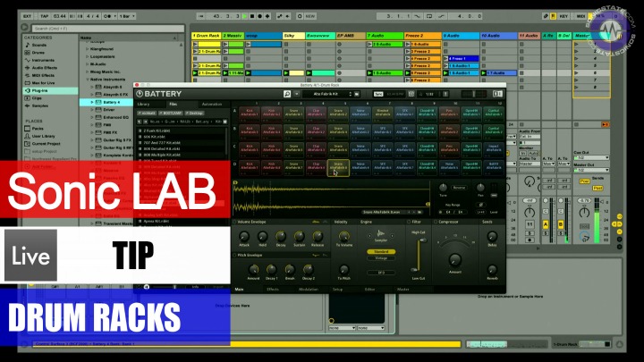This screenshot has width=644, height=362.
Task: Enable the Pitch Envelope checkbox in Battery
Action: click(234, 256)
